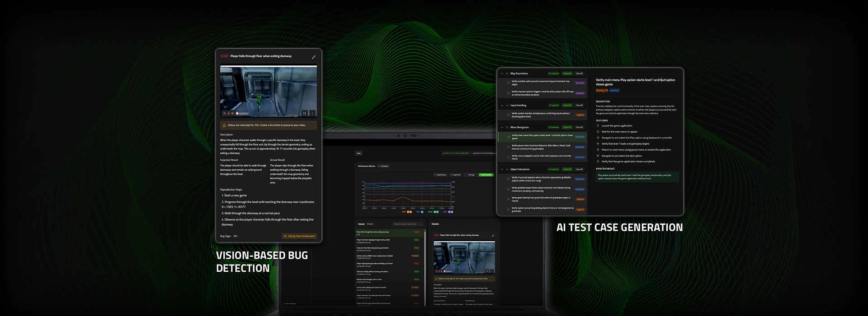Switch to the 'Full range' graph tab

tap(471, 175)
